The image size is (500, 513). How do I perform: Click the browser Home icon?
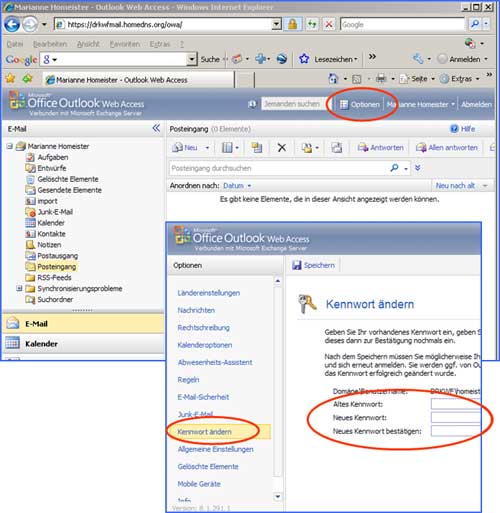(333, 79)
